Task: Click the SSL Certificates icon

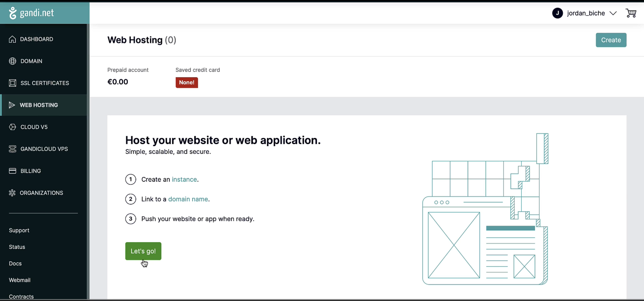Action: pos(13,83)
